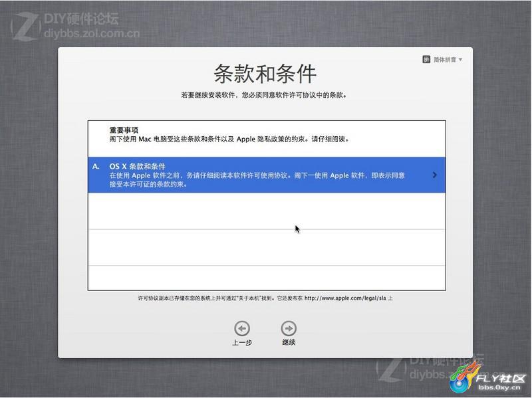Expand the OS X 条款和条件 chevron
Viewport: 532px width, 398px height.
pyautogui.click(x=435, y=175)
